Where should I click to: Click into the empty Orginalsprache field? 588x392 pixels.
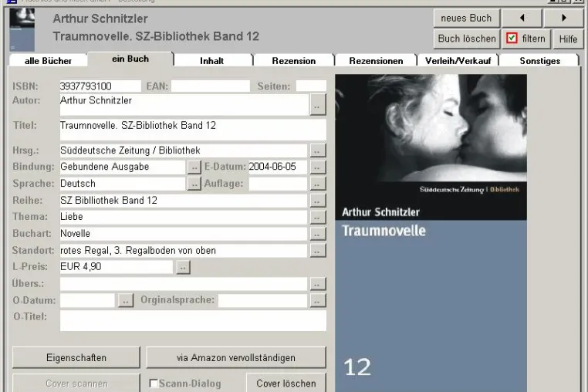coord(262,300)
